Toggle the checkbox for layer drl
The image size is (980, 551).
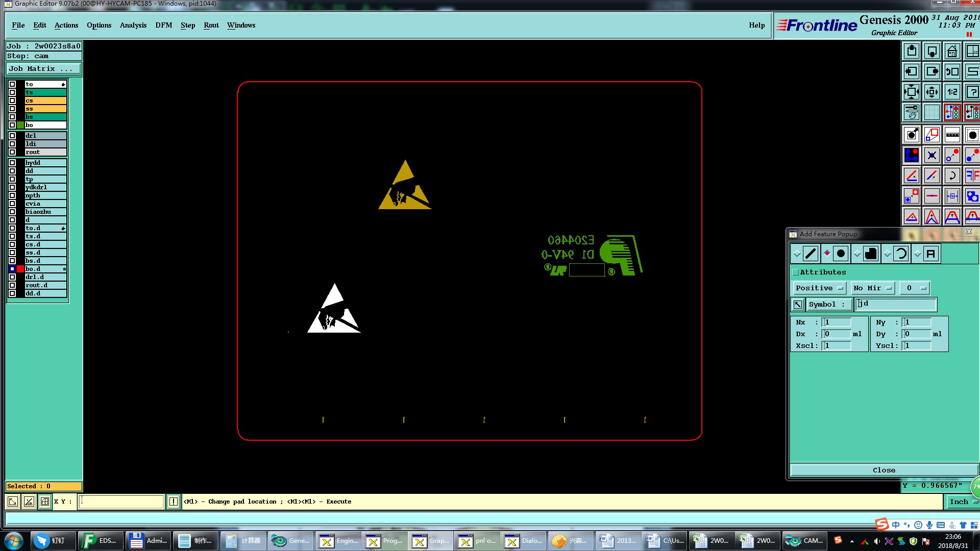click(x=12, y=136)
